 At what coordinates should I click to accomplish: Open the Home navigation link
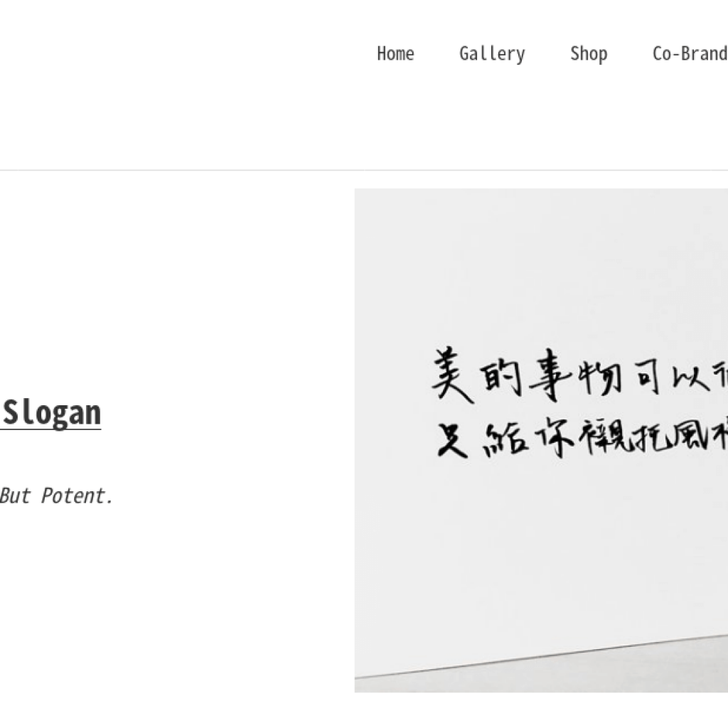click(395, 54)
